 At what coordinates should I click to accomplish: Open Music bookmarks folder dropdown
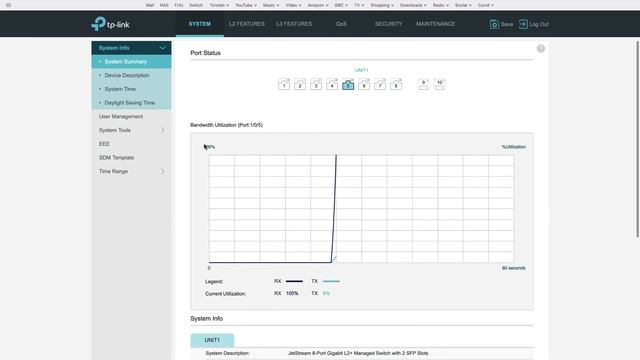point(271,5)
